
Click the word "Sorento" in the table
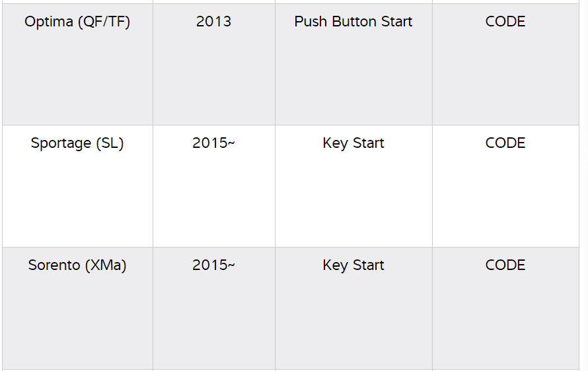[x=54, y=265]
